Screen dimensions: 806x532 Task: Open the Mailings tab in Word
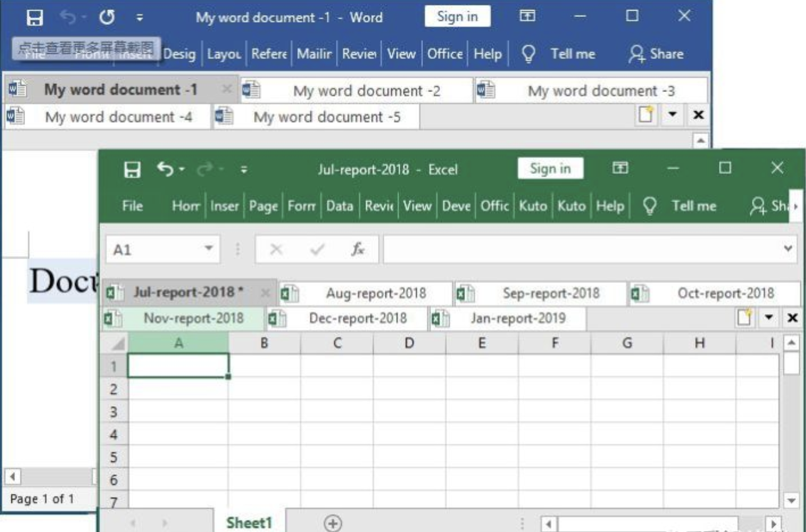(x=315, y=54)
